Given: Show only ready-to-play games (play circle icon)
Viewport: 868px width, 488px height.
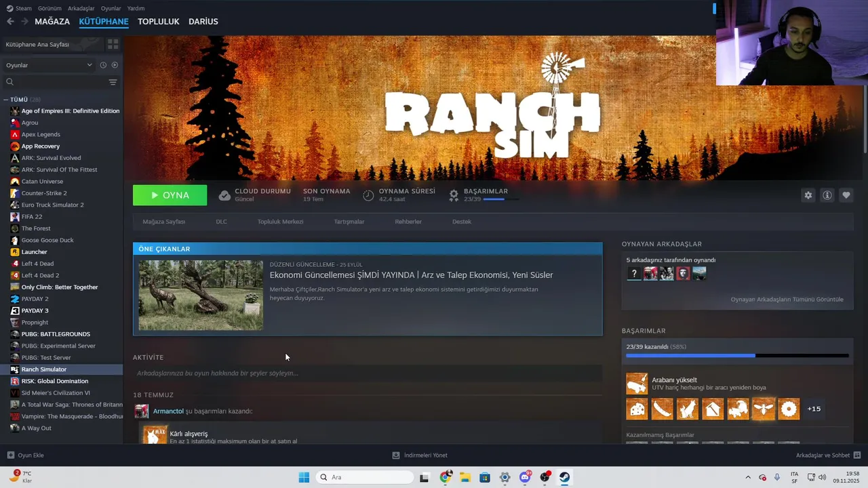Looking at the screenshot, I should (115, 65).
